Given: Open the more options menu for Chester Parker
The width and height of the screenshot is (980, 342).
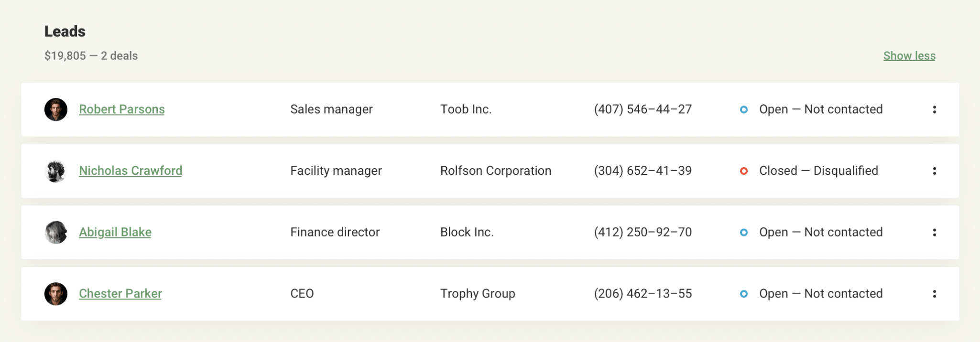Looking at the screenshot, I should click(x=934, y=294).
